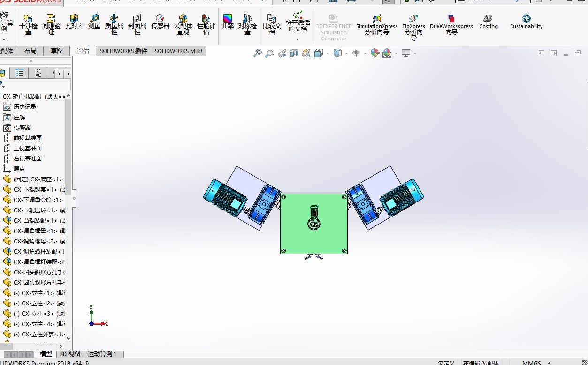Open 质量属性 mass properties
The width and height of the screenshot is (588, 365).
(x=114, y=24)
